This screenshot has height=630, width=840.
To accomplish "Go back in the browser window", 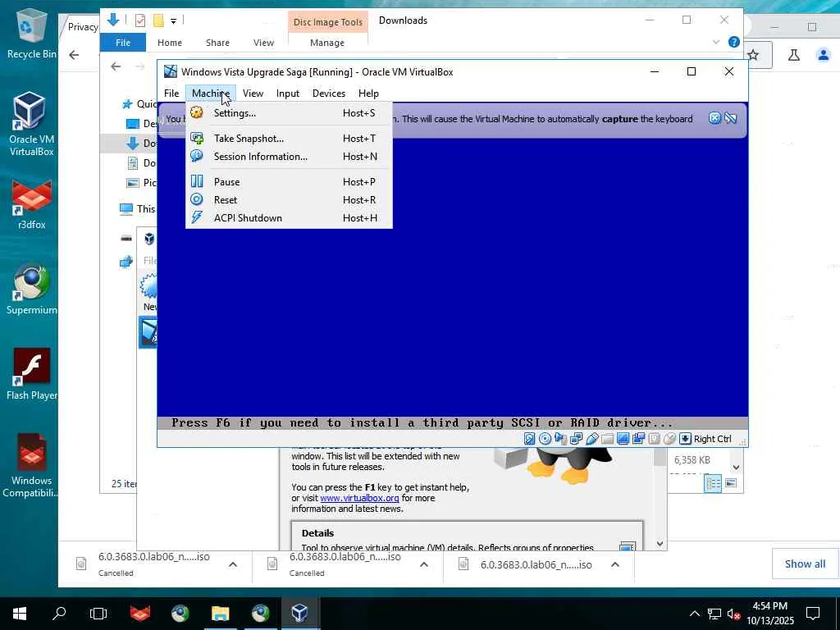I will [74, 55].
